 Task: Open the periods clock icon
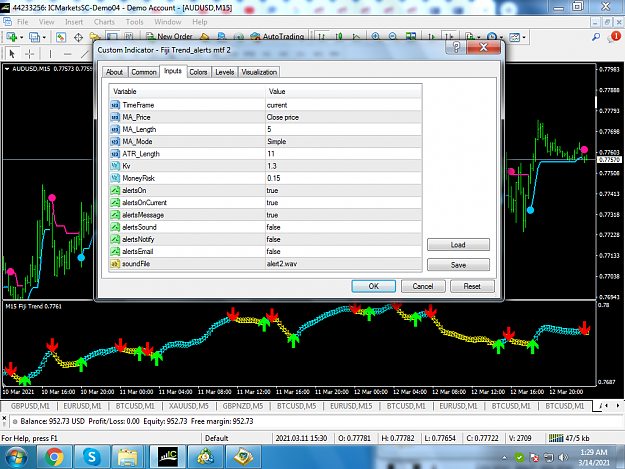(x=492, y=37)
